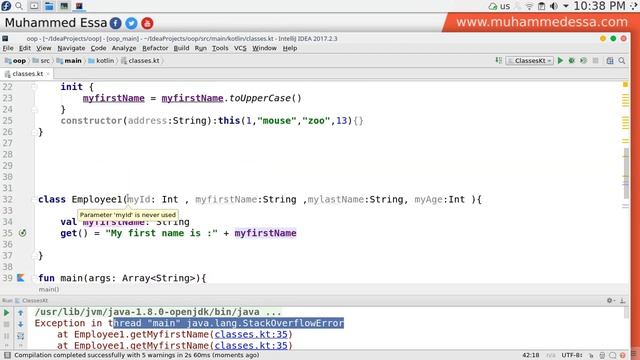Click the 42:18 cursor position indicator

coord(531,355)
